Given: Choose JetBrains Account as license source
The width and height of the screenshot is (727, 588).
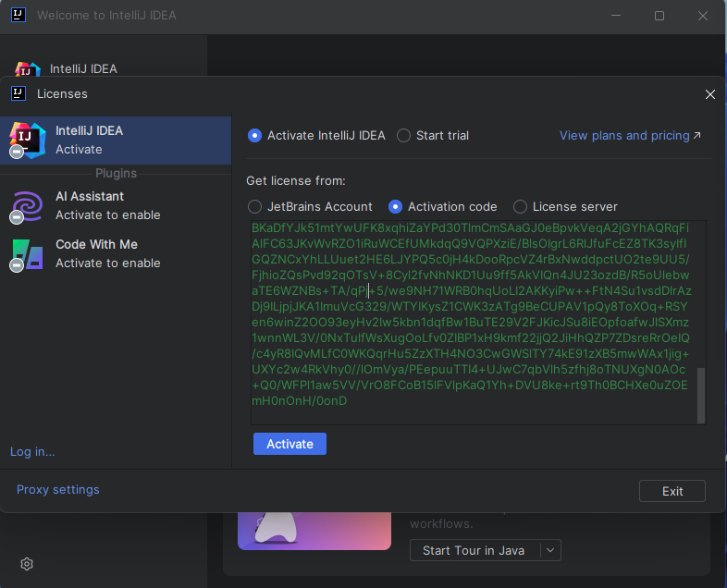Looking at the screenshot, I should point(255,207).
